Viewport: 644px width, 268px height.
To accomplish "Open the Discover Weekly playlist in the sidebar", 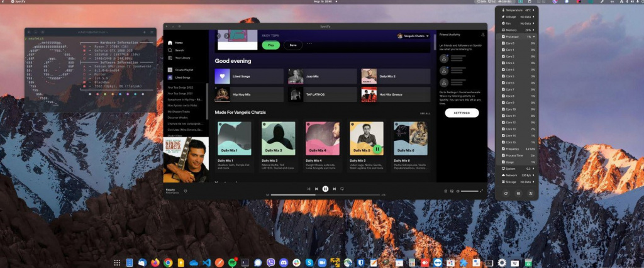I will 178,117.
